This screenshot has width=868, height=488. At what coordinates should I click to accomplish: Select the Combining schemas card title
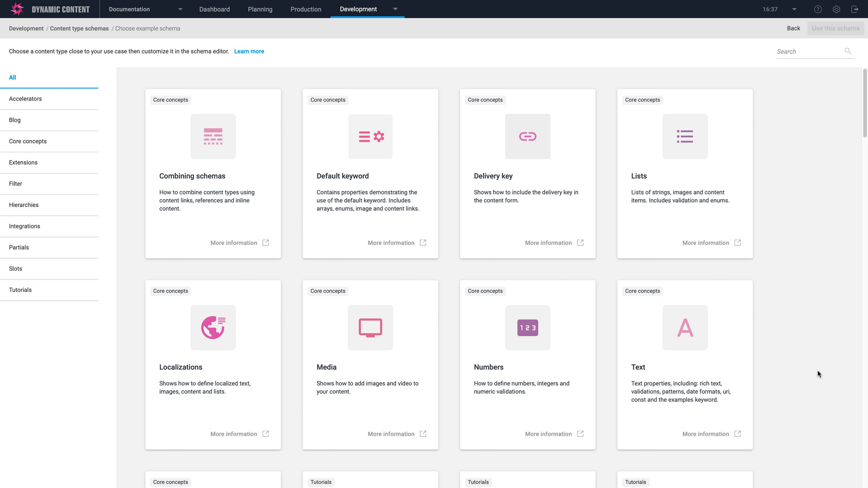coord(193,176)
